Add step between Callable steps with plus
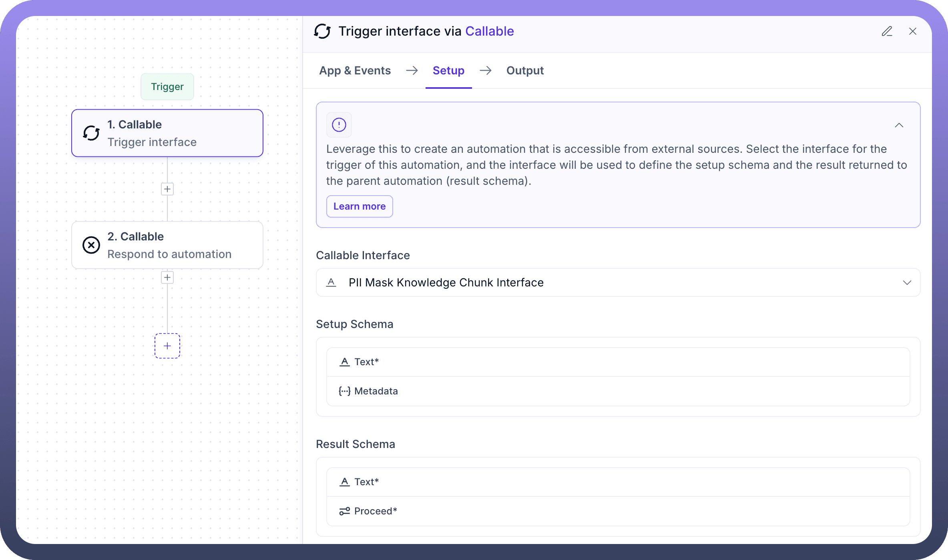The image size is (948, 560). point(167,189)
